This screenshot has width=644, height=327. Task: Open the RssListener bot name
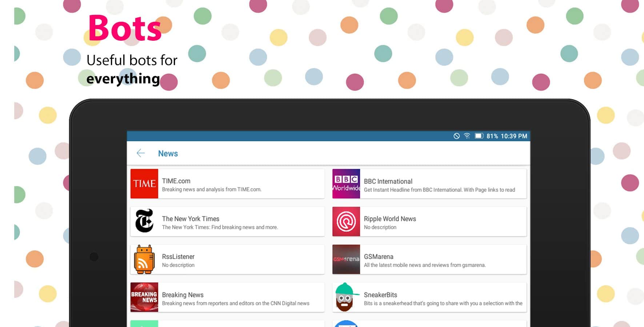178,257
